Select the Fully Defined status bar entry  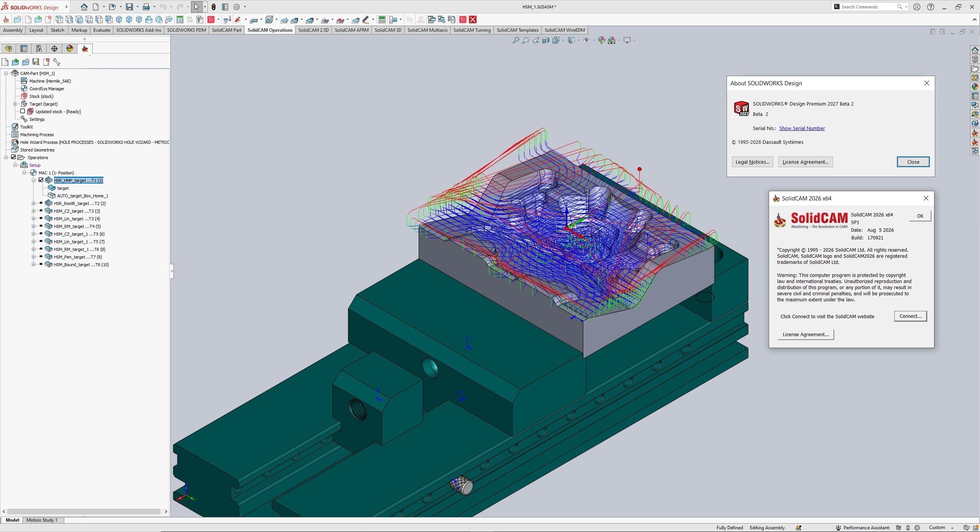(730, 528)
